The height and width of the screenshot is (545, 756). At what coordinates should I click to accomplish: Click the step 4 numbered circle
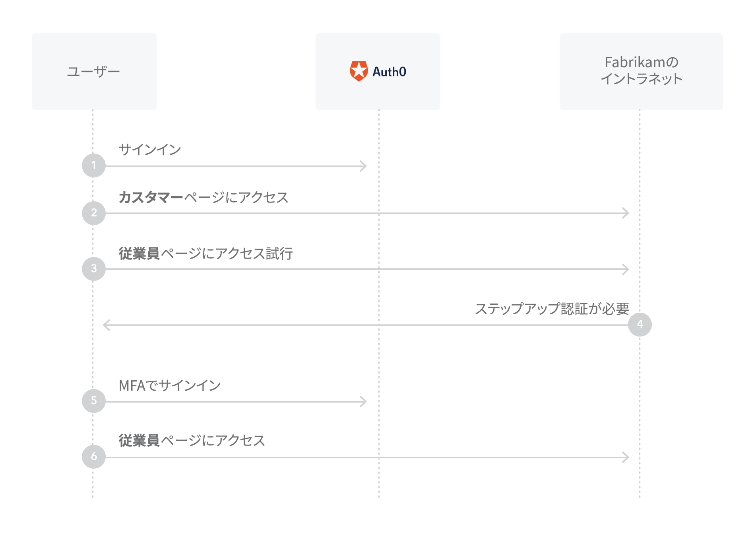(640, 325)
